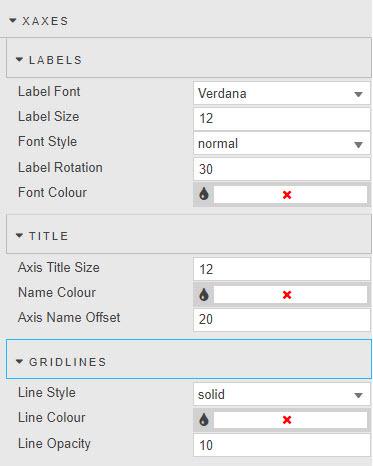The height and width of the screenshot is (466, 373).
Task: Click the Axis Name Offset field
Action: tap(282, 319)
